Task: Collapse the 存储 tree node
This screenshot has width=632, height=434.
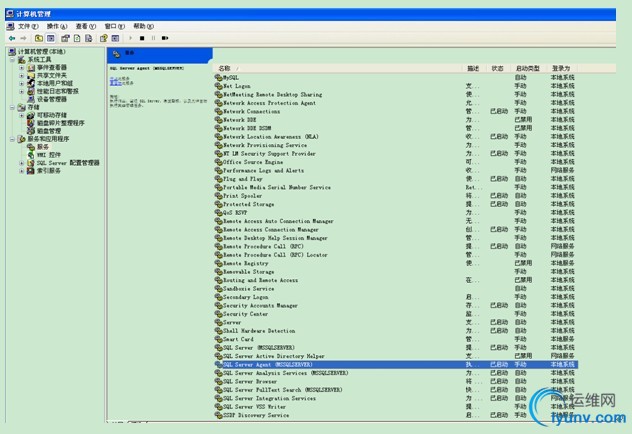Action: tap(12, 108)
